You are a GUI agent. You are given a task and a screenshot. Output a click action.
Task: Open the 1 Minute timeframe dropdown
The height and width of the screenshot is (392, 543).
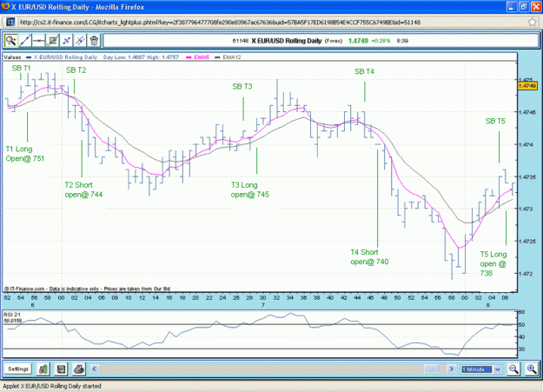click(x=481, y=369)
